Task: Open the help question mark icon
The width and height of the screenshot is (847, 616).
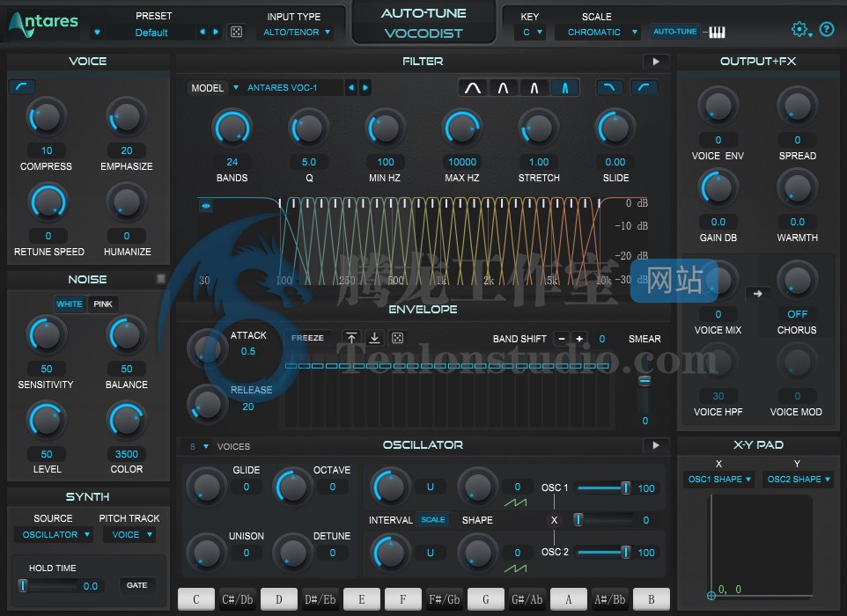Action: tap(827, 29)
